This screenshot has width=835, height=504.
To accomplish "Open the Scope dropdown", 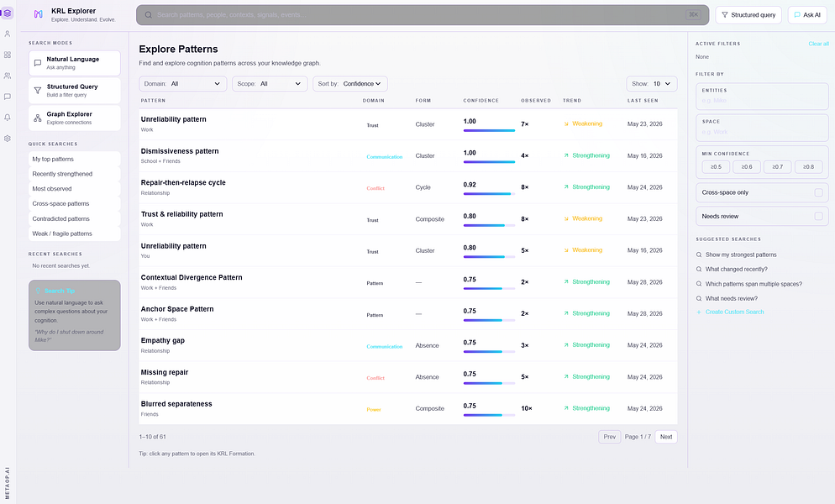I will (x=270, y=84).
